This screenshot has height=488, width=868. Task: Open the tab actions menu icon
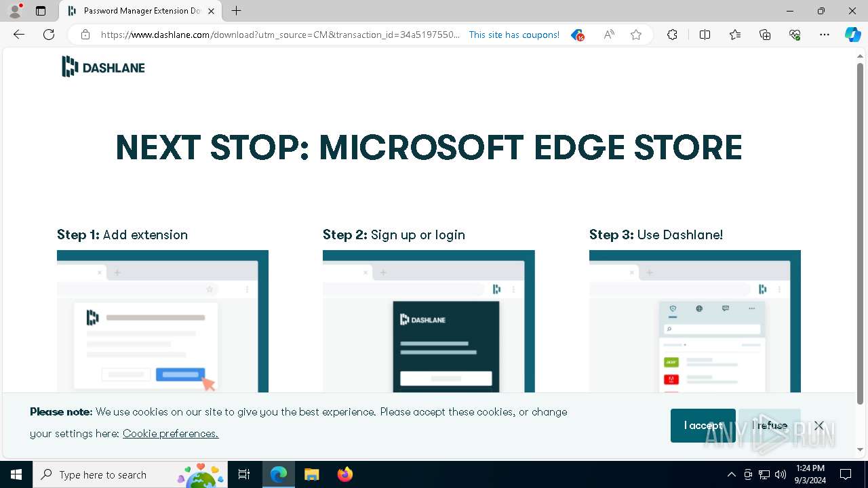(41, 11)
